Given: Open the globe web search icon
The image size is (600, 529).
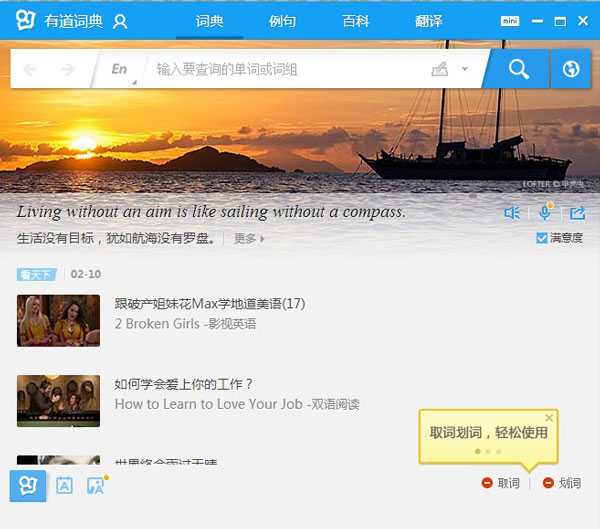Looking at the screenshot, I should (571, 69).
